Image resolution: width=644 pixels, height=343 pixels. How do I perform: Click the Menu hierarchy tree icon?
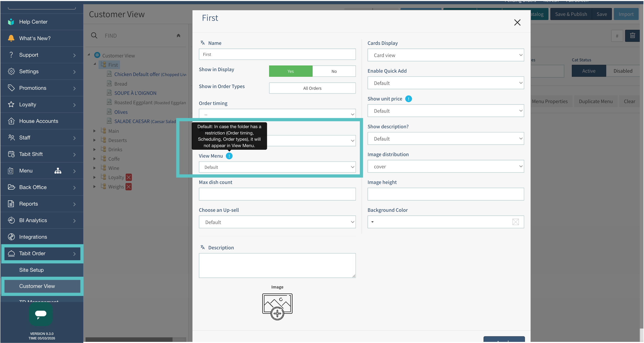pyautogui.click(x=58, y=171)
